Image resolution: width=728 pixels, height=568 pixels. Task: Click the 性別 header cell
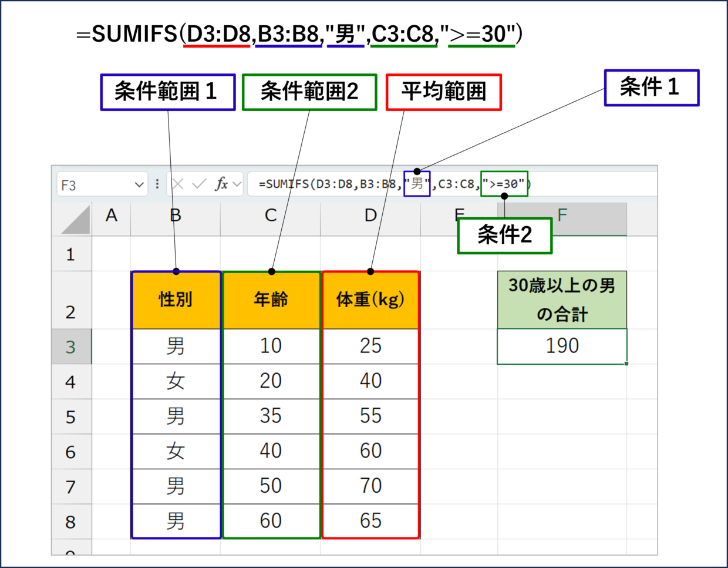[176, 300]
